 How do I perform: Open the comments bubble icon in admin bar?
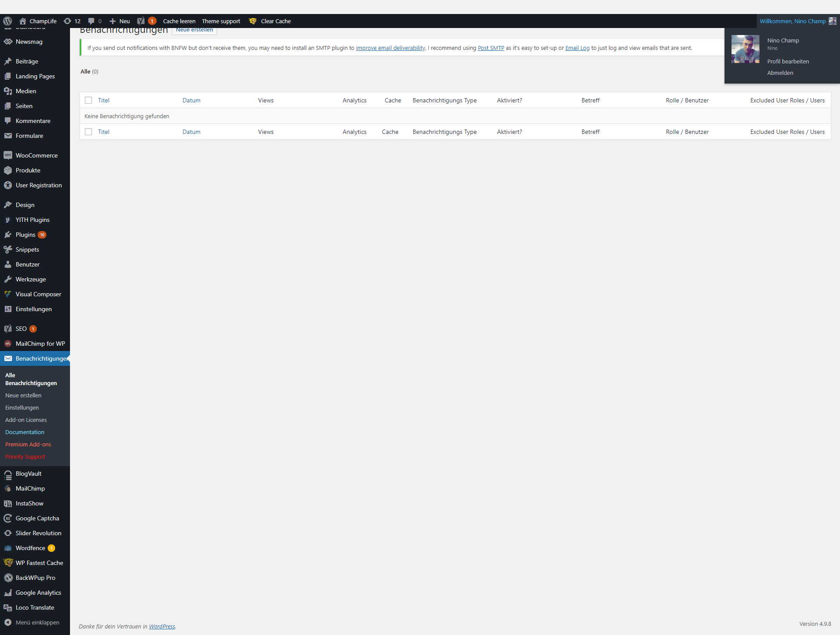click(x=91, y=21)
